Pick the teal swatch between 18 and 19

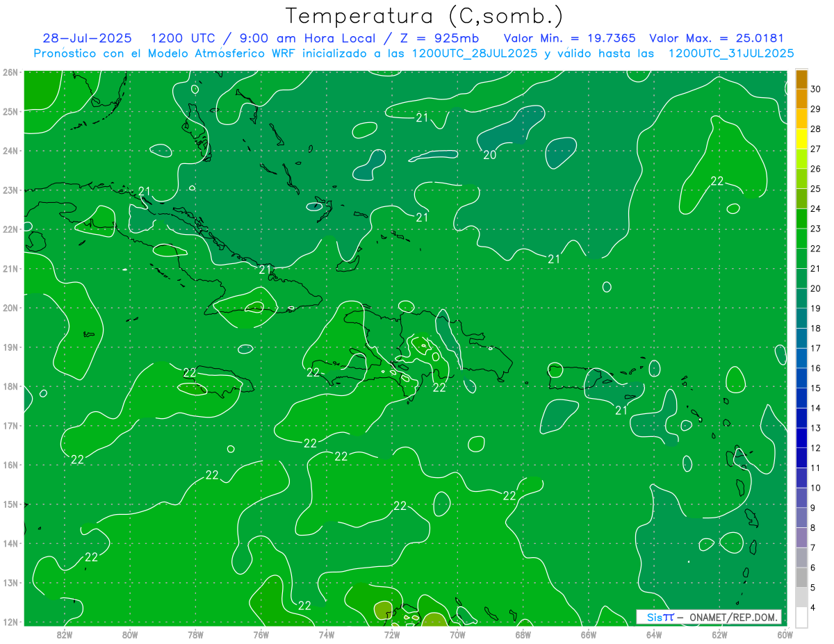(802, 318)
